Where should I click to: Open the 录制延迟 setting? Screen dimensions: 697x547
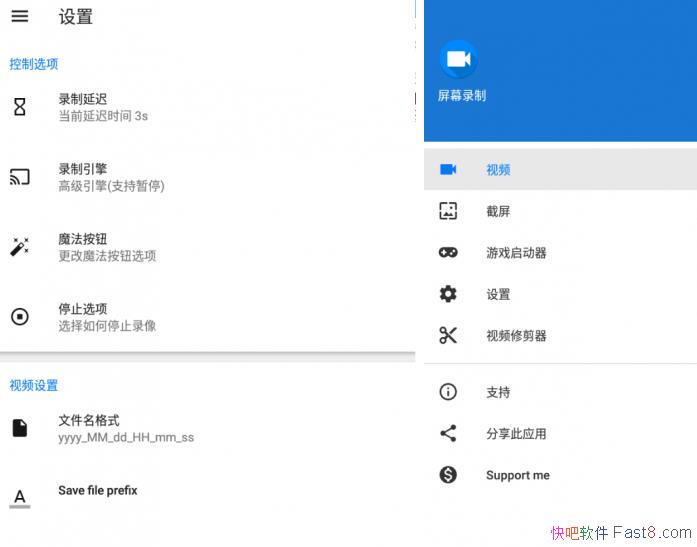(208, 107)
